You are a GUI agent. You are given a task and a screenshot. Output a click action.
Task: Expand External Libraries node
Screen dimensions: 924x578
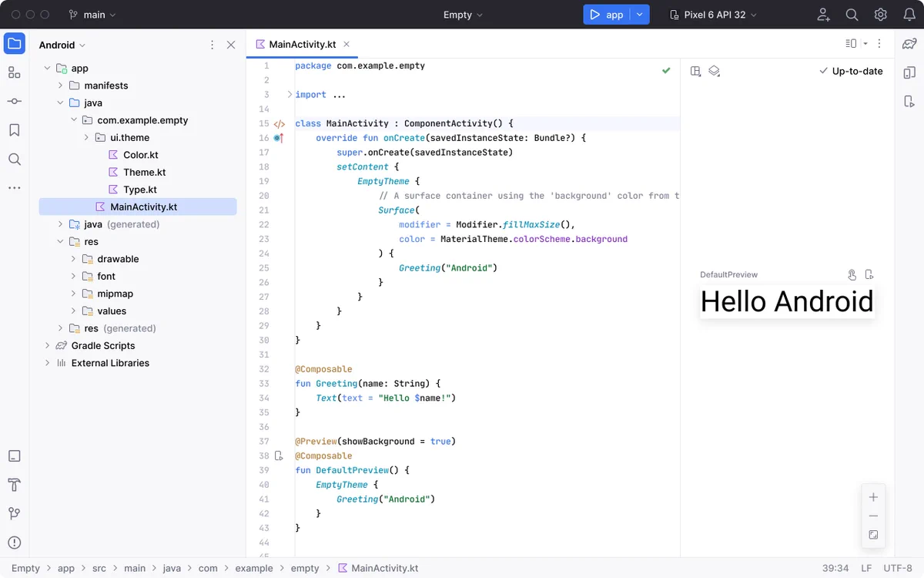click(47, 363)
